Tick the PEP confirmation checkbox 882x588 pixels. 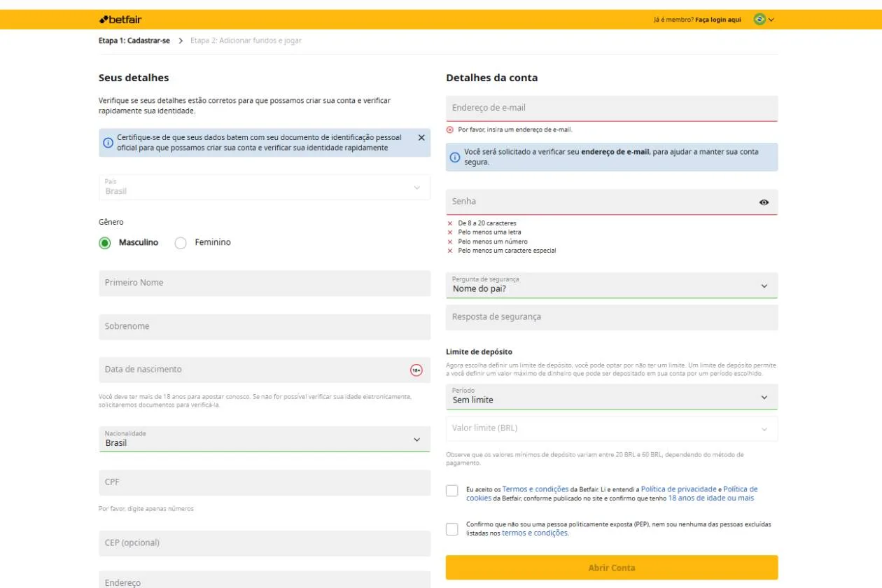452,529
